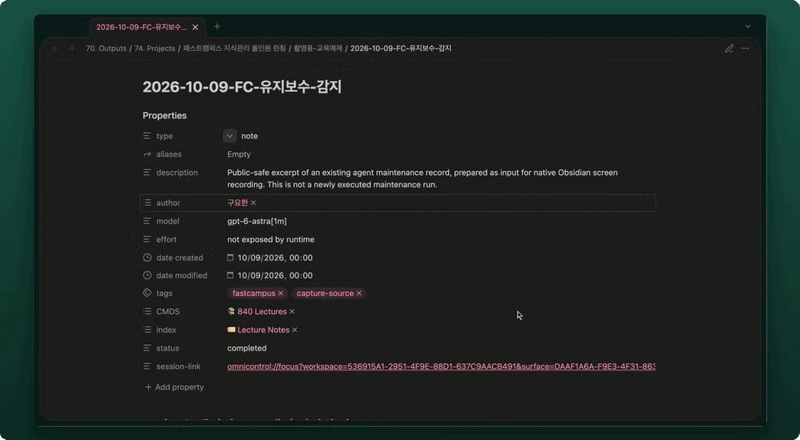Click the effort property label
This screenshot has height=440, width=800.
pos(166,239)
